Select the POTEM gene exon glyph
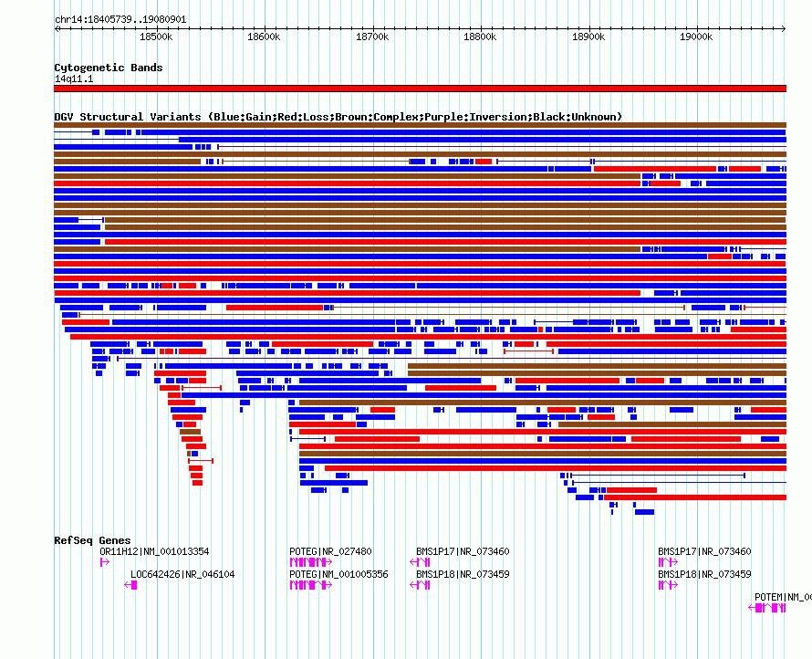The width and height of the screenshot is (812, 659). (x=767, y=608)
